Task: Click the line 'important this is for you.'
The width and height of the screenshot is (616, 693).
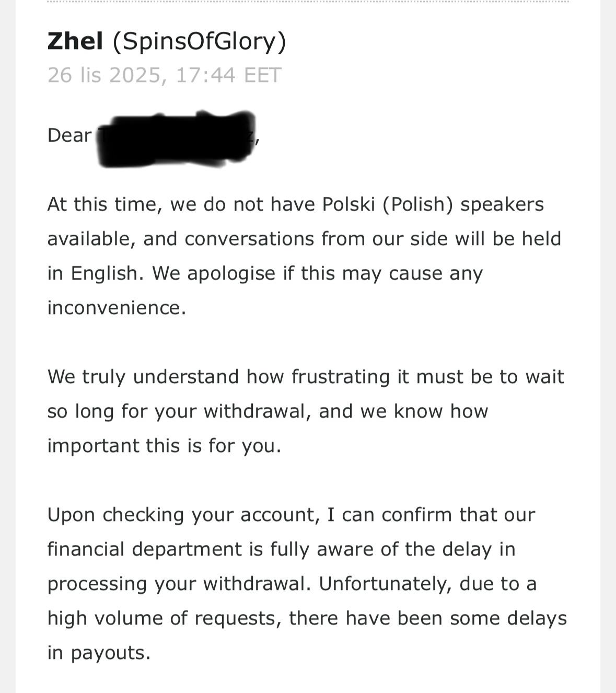Action: pos(164,446)
